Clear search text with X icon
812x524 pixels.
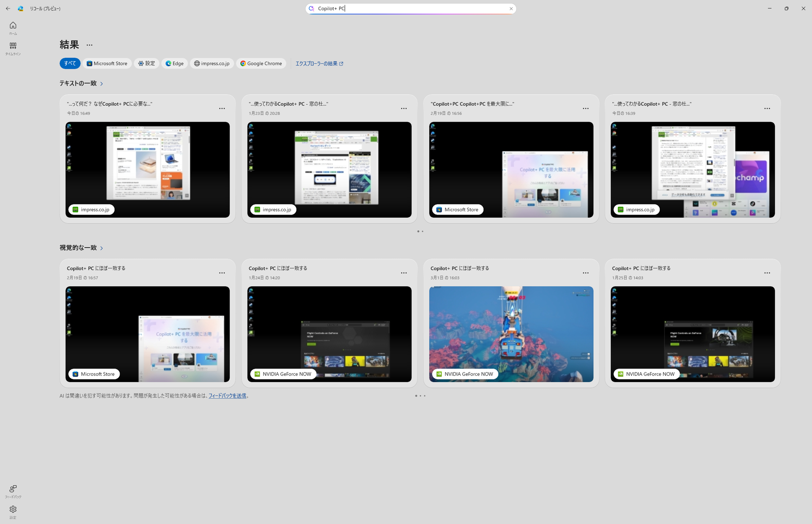pyautogui.click(x=511, y=8)
